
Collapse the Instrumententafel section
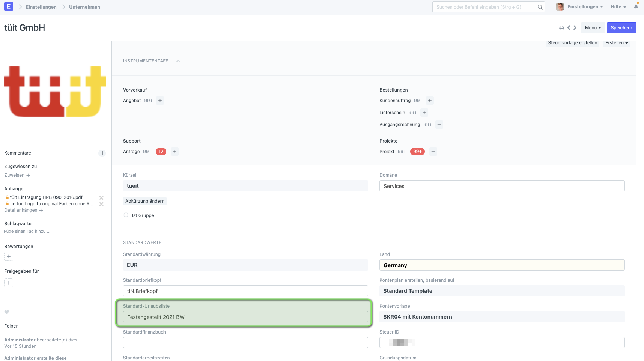pyautogui.click(x=178, y=61)
